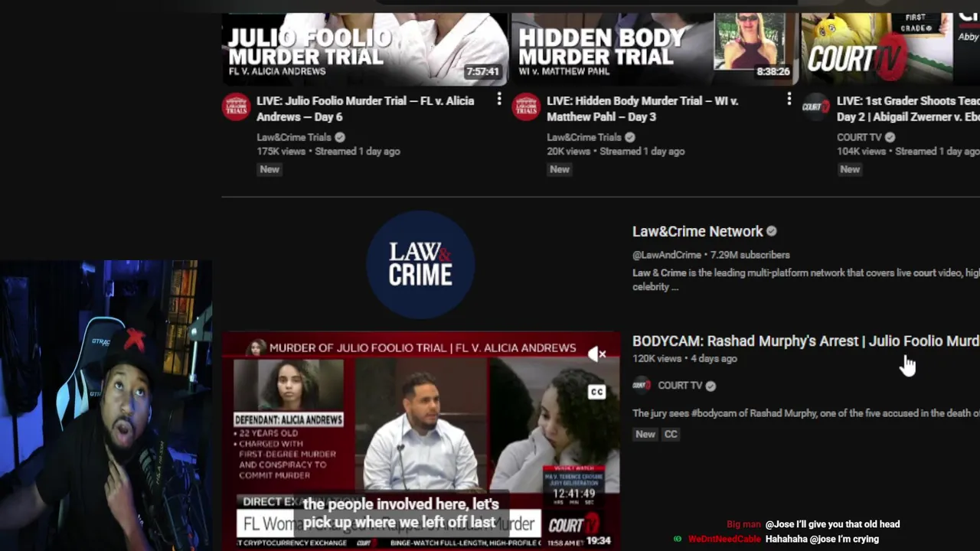The width and height of the screenshot is (980, 551).
Task: Click COURT TV channel name under 1st Grader video
Action: [x=859, y=137]
